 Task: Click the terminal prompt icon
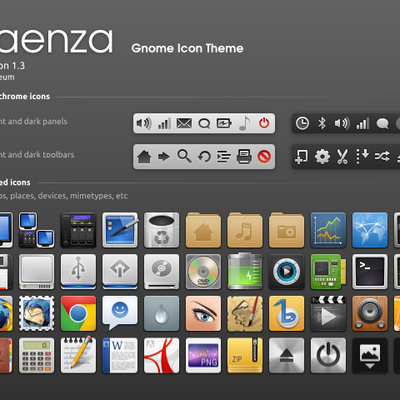(370, 272)
